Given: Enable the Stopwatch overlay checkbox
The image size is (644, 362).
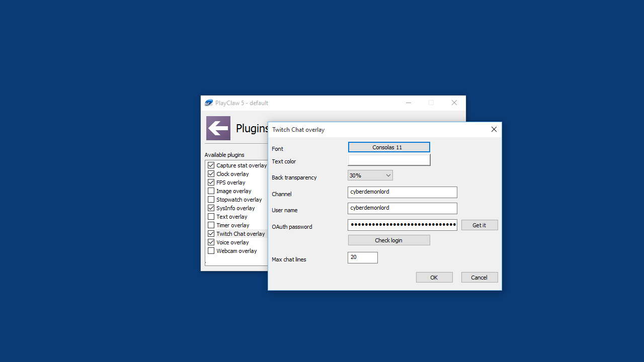Looking at the screenshot, I should coord(211,200).
